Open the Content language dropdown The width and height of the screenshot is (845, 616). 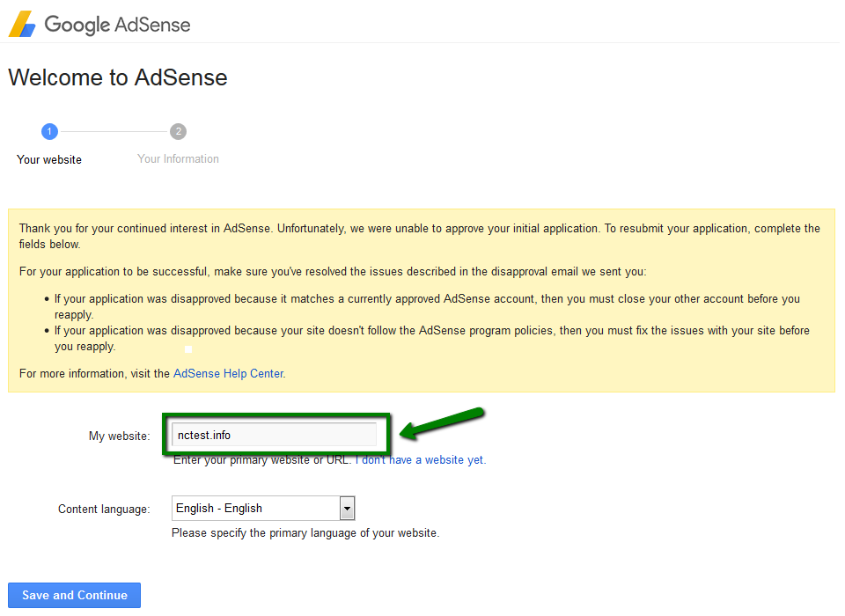point(263,509)
